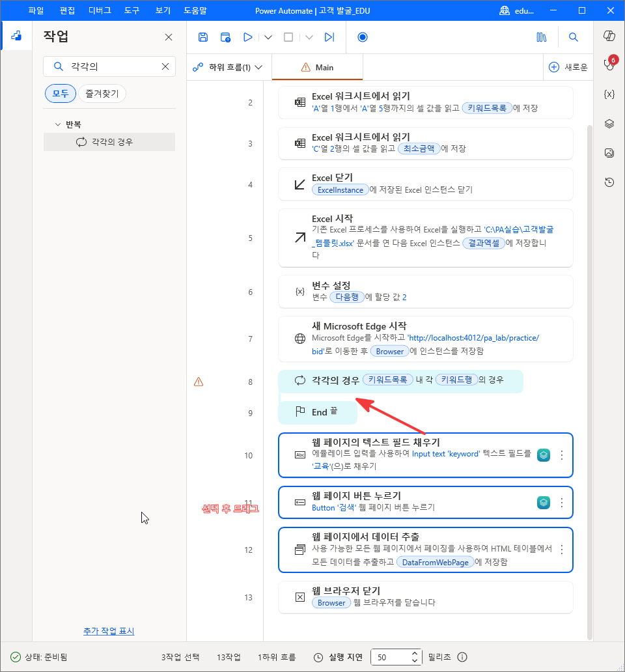Screen dimensions: 625x672
Task: Open the run history clock icon
Action: [609, 182]
